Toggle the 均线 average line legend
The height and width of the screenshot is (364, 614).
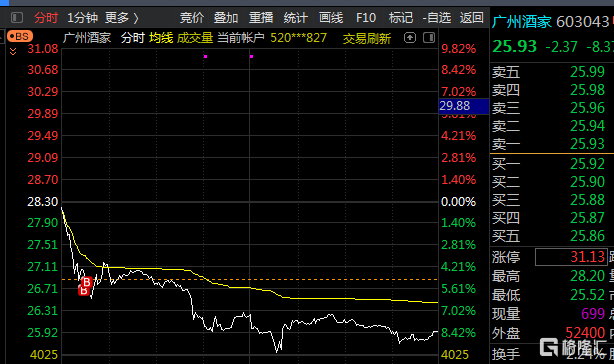click(x=161, y=38)
